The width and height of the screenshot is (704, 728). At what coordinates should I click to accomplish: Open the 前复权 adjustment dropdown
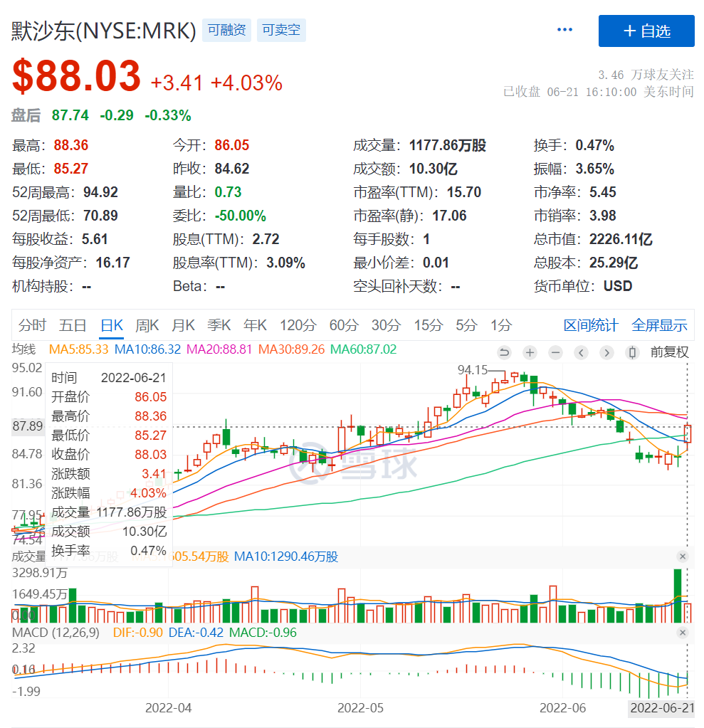tap(669, 352)
